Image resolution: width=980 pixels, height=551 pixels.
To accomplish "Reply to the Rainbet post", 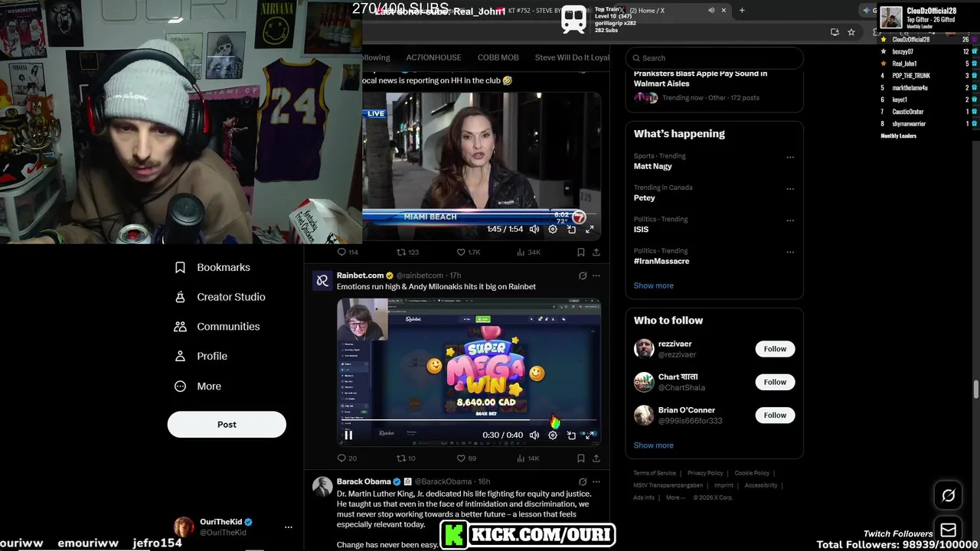I will pyautogui.click(x=347, y=458).
